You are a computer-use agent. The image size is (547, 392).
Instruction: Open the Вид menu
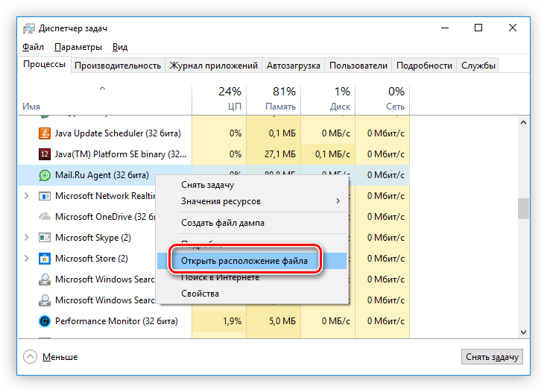[x=120, y=47]
